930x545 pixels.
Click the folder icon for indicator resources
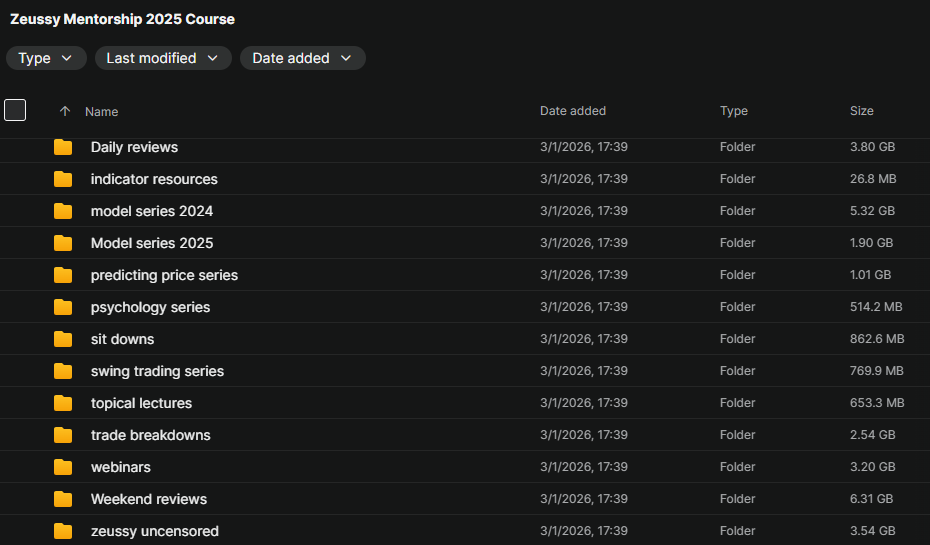[x=63, y=179]
